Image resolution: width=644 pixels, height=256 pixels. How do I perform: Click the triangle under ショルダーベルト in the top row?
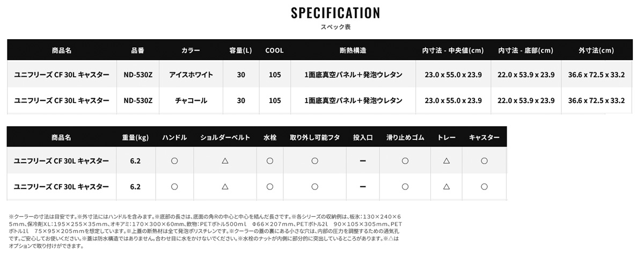click(225, 160)
